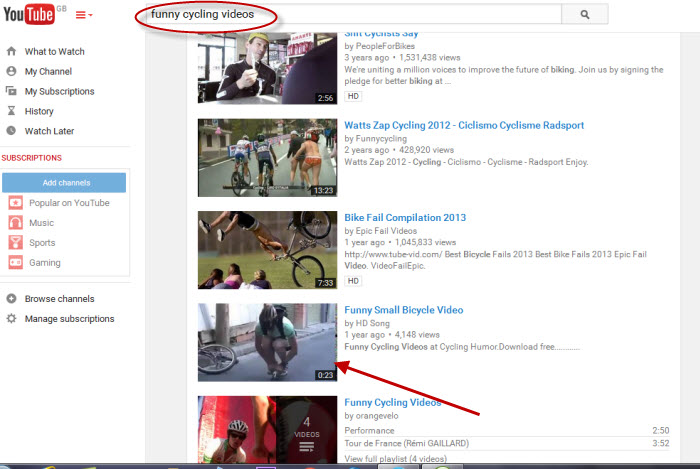
Task: Click the plus icon beside Browse channels
Action: pos(12,299)
